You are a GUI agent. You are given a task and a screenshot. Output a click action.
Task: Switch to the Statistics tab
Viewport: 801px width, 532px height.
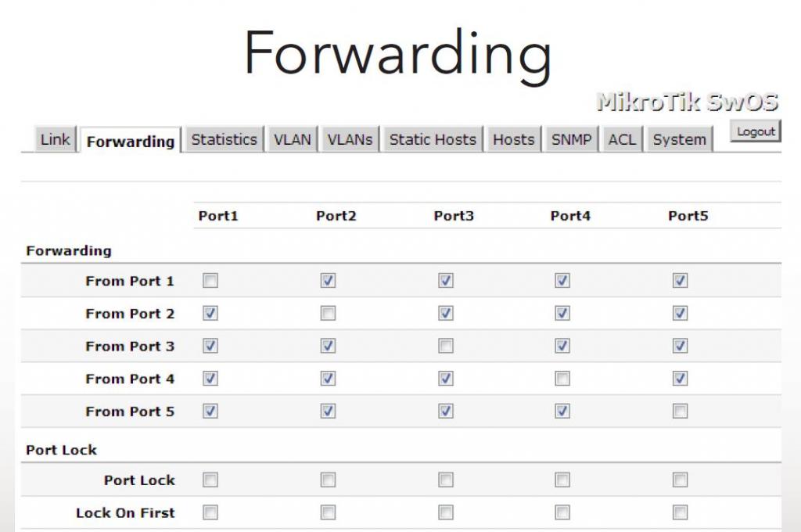click(x=224, y=140)
